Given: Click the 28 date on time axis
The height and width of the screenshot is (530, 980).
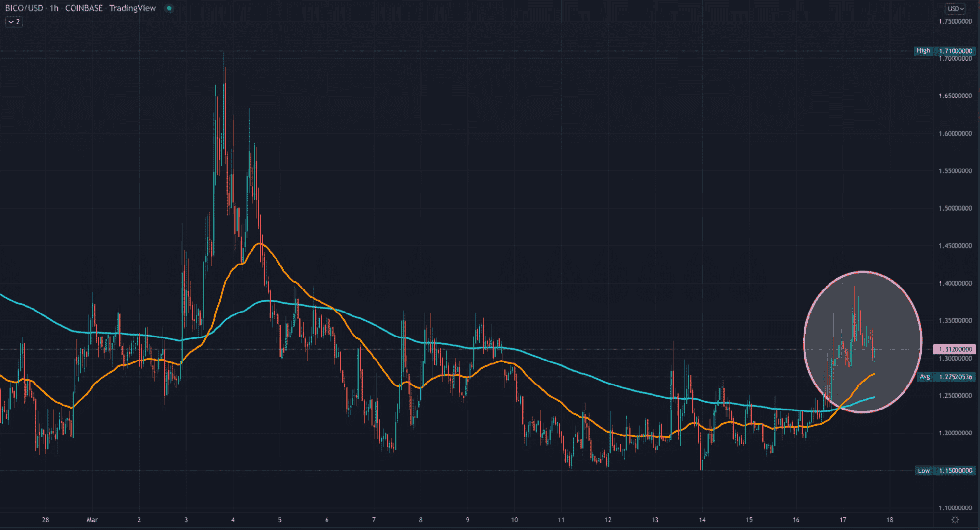Looking at the screenshot, I should 45,520.
